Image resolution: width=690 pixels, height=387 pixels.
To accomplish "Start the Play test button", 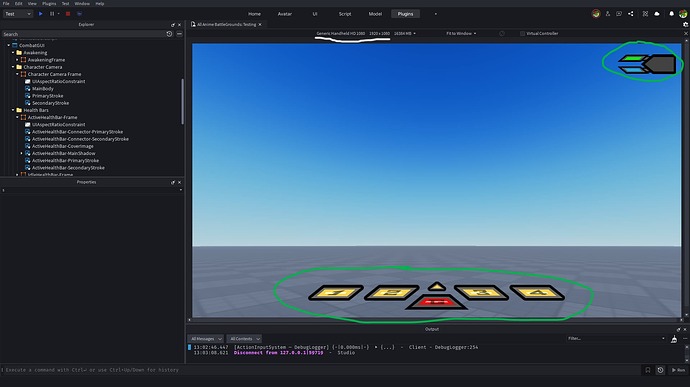I will 40,14.
